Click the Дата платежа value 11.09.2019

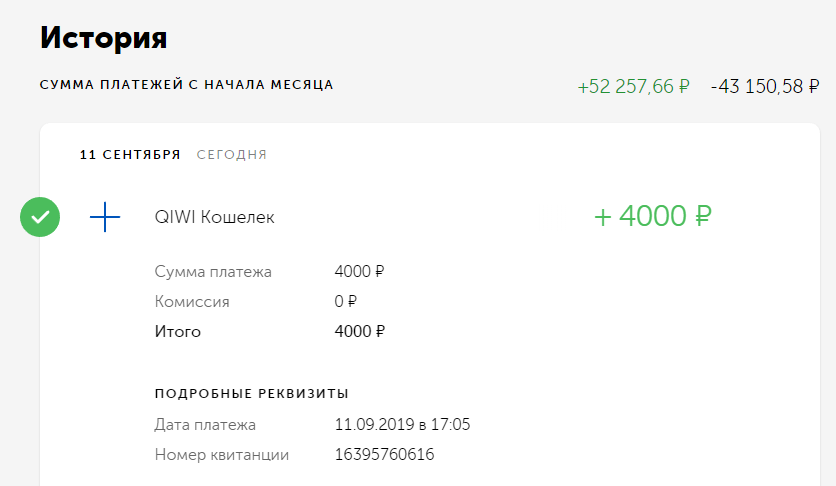(374, 424)
